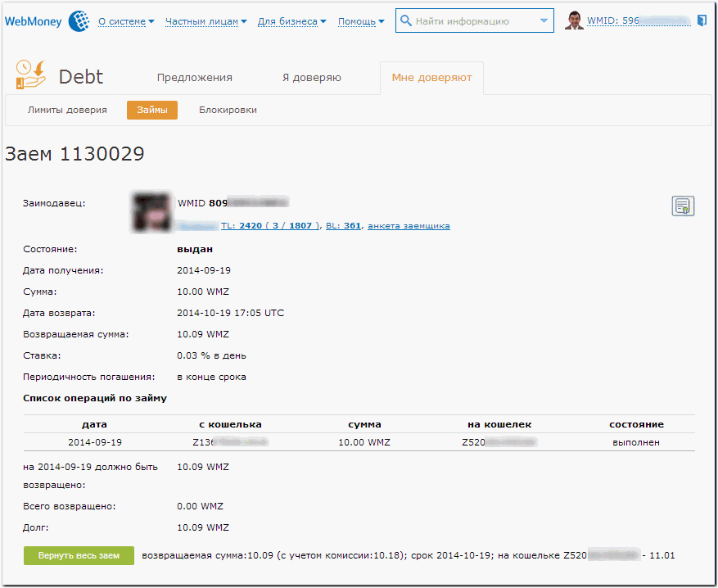Screen dimensions: 718x588
Task: Click the table amount cell '10.00 WMZ'
Action: pos(364,442)
